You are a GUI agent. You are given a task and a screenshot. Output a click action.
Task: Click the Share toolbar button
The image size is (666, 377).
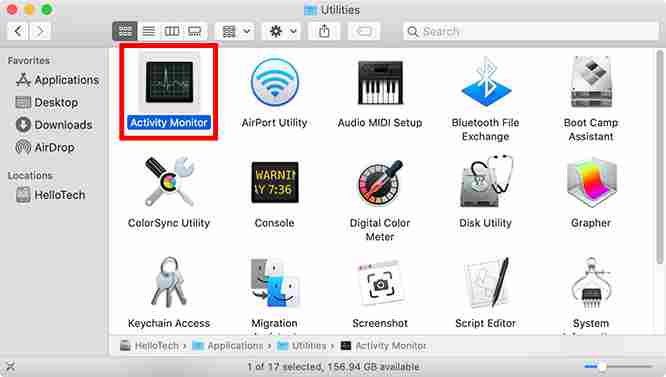point(324,31)
